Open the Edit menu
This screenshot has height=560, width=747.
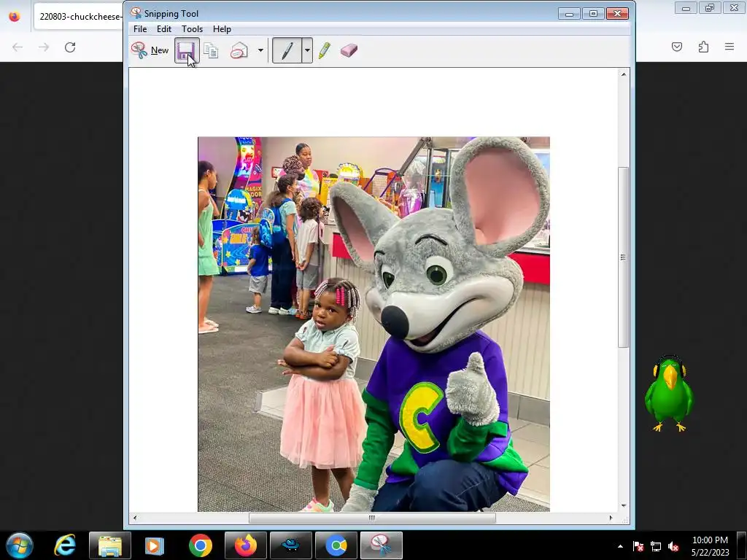click(164, 29)
